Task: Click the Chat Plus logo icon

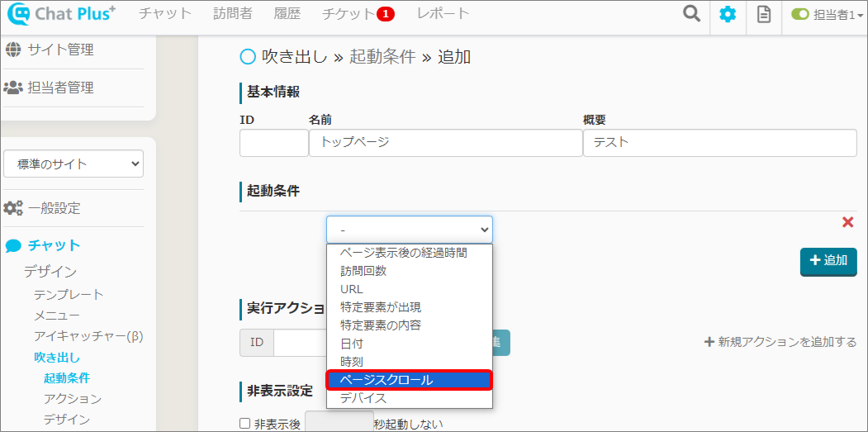Action: click(x=17, y=14)
